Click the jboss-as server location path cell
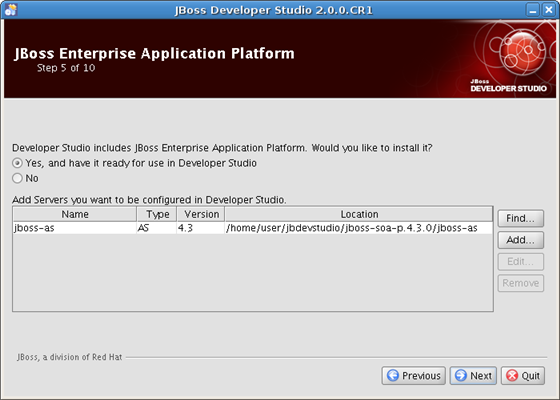 coord(359,228)
